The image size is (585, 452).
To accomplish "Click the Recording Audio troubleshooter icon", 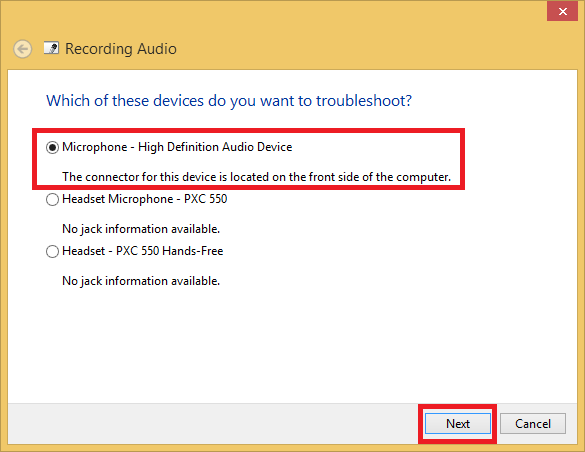I will click(x=51, y=48).
